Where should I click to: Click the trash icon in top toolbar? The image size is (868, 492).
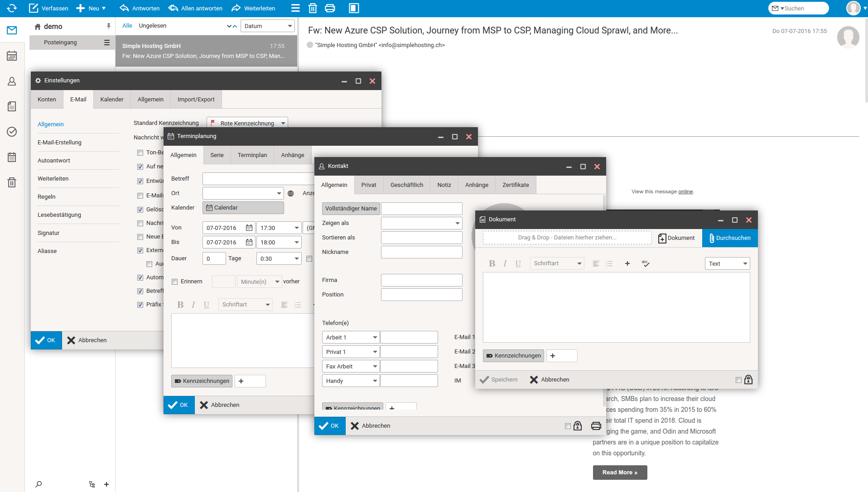(313, 8)
